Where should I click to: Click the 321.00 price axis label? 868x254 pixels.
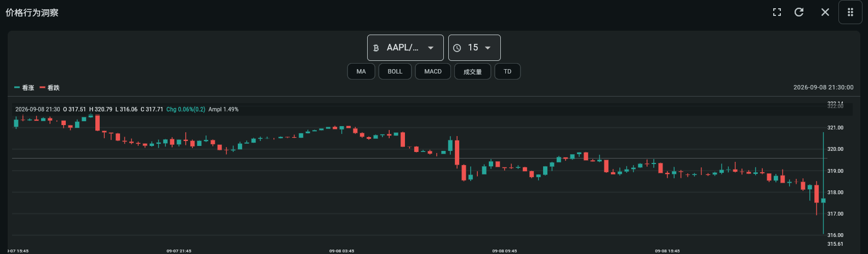[x=835, y=128]
